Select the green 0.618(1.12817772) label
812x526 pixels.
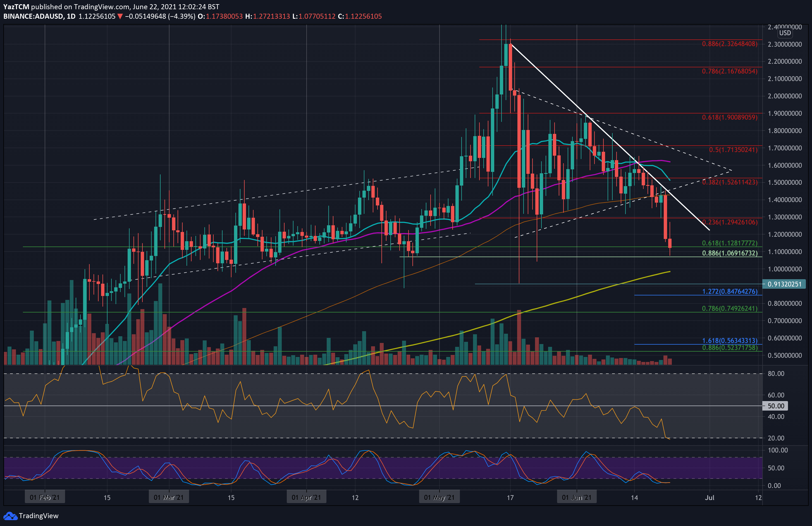729,243
